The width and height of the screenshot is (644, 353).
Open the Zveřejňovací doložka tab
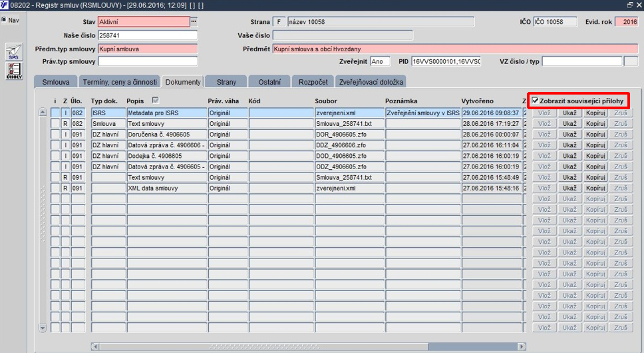(x=371, y=82)
